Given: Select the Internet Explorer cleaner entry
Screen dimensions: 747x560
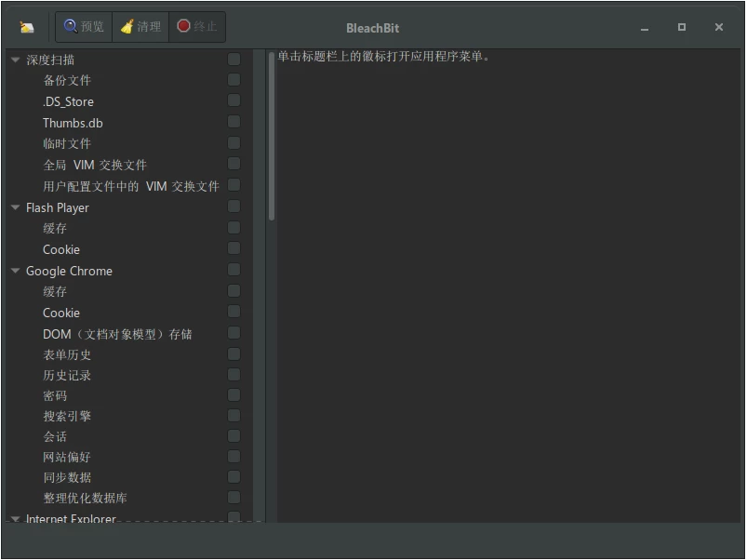Looking at the screenshot, I should [71, 519].
